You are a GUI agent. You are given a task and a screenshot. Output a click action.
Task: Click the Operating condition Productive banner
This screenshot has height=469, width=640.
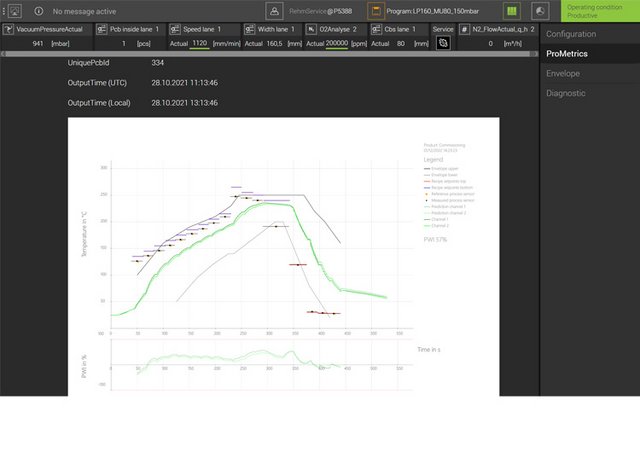click(x=599, y=11)
